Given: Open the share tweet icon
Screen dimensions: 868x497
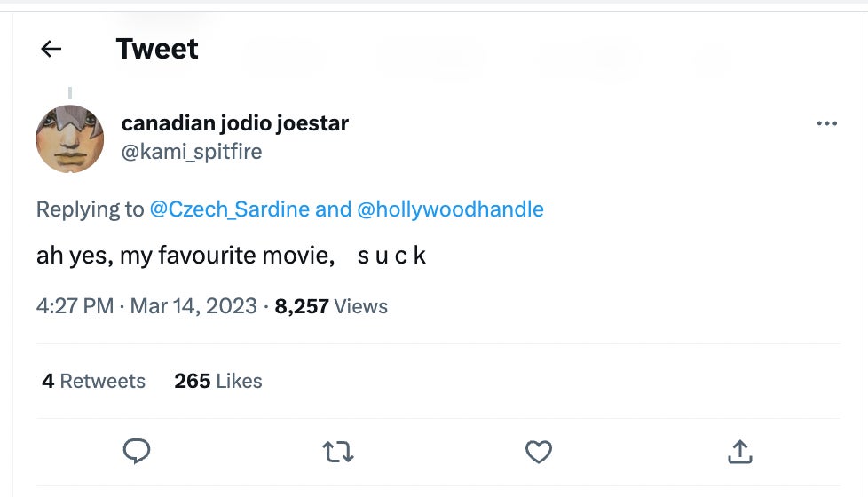Looking at the screenshot, I should tap(739, 452).
